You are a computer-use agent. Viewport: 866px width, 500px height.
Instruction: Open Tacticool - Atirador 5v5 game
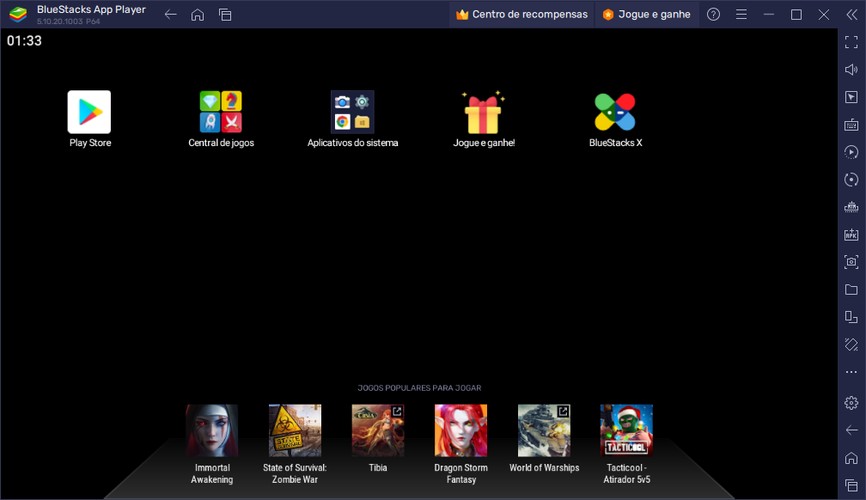627,430
